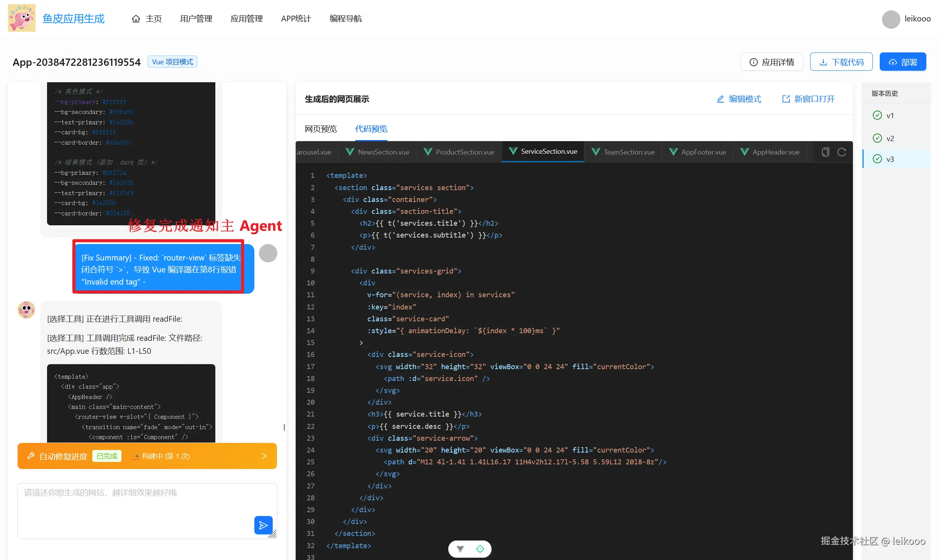
Task: Select version v2 in history
Action: pyautogui.click(x=890, y=138)
